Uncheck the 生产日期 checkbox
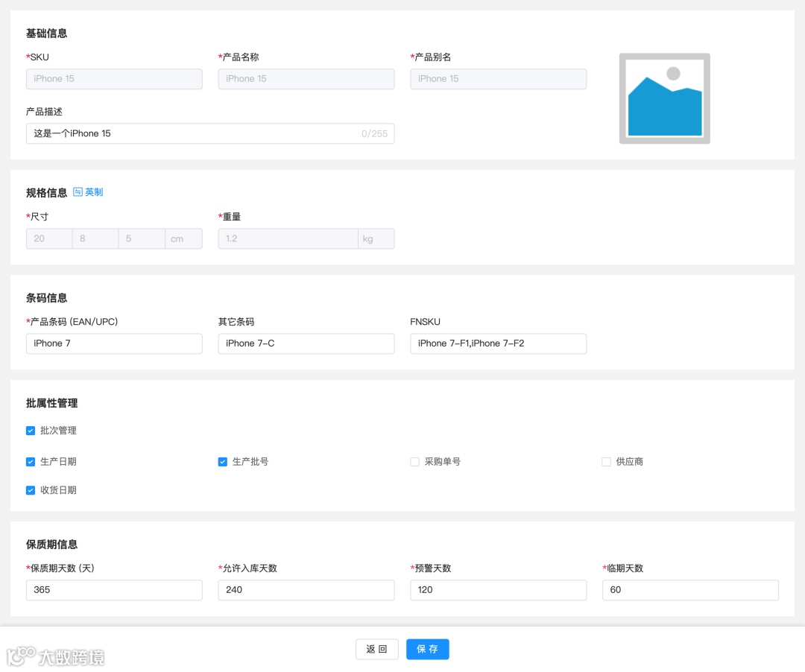This screenshot has width=805, height=672. tap(31, 462)
